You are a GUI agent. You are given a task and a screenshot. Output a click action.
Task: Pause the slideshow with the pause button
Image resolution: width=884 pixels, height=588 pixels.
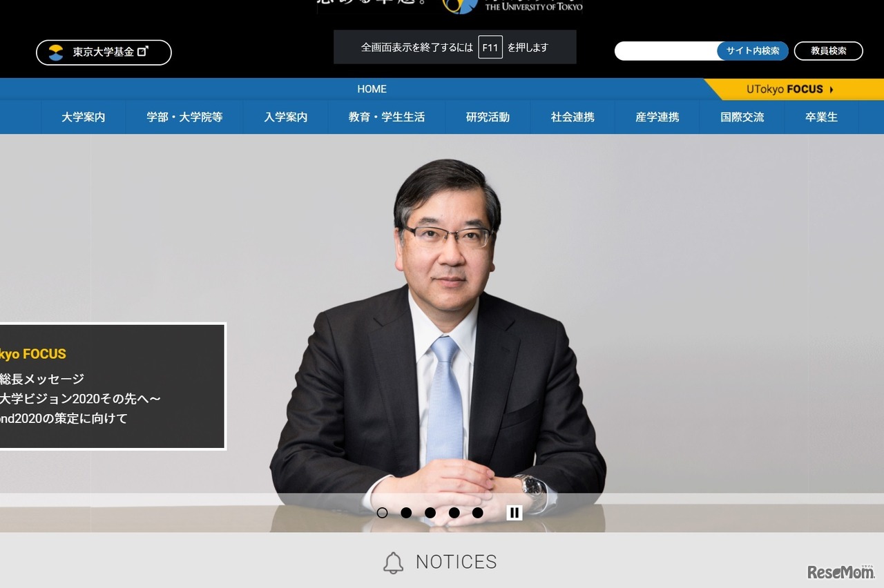(515, 513)
